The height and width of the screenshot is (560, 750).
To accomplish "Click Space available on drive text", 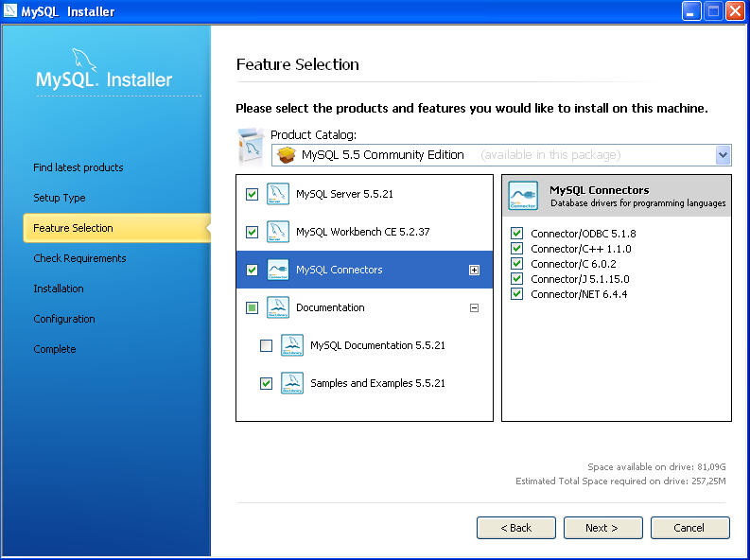I will (656, 466).
